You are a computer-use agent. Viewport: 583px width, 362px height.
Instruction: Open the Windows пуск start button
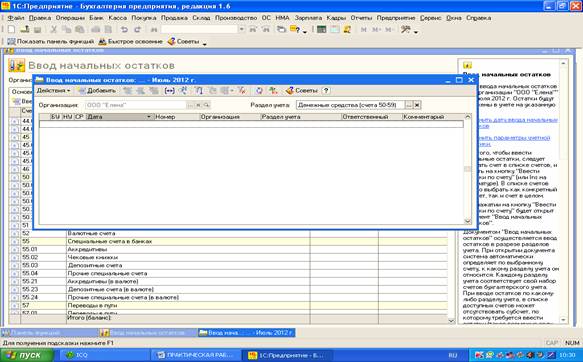point(27,355)
